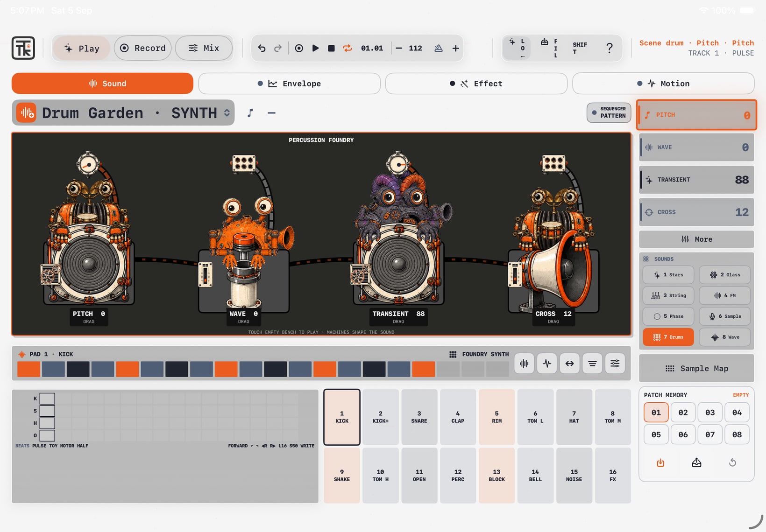Expand the Drum Garden SYNTH preset selector
The height and width of the screenshot is (532, 766).
123,113
